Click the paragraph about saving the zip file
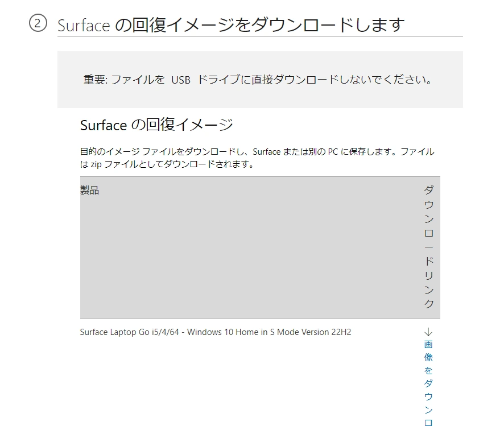504x426 pixels. 257,158
